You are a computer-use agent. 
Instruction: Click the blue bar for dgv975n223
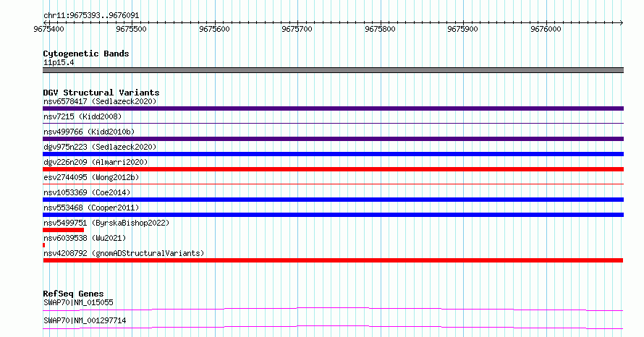[x=333, y=154]
